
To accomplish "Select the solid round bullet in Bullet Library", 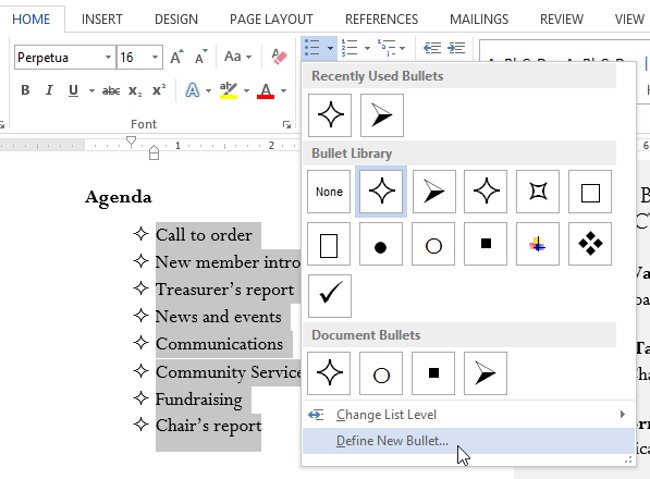I will pyautogui.click(x=381, y=244).
